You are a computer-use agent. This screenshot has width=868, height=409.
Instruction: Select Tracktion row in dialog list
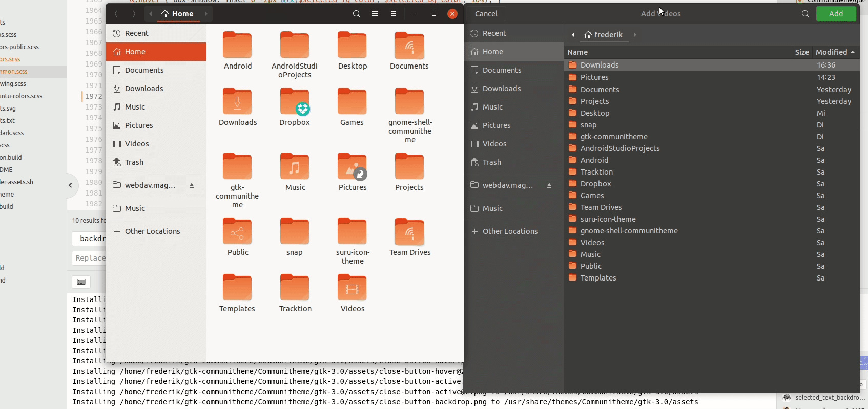coord(712,172)
